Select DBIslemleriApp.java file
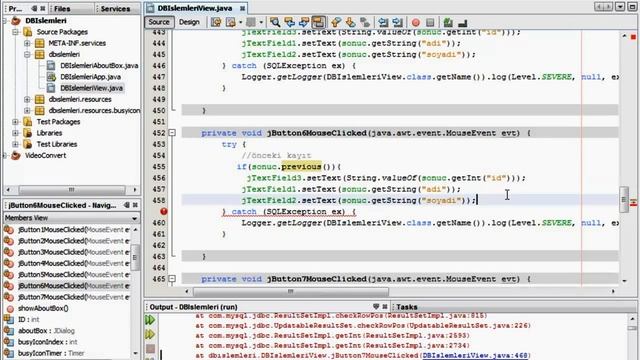 pyautogui.click(x=91, y=77)
